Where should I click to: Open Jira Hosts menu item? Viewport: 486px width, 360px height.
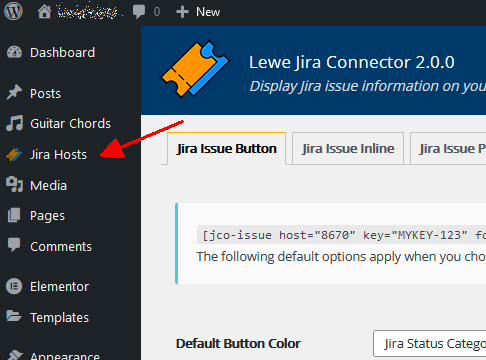(x=58, y=155)
